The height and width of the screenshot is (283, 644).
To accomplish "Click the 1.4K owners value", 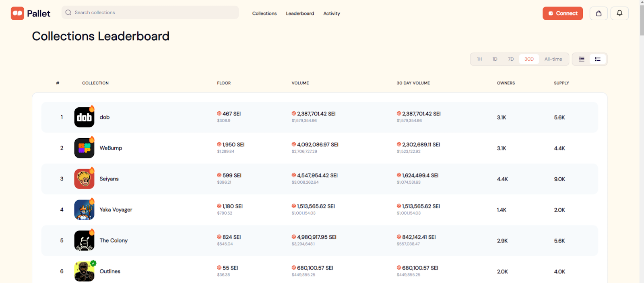I will pos(502,210).
